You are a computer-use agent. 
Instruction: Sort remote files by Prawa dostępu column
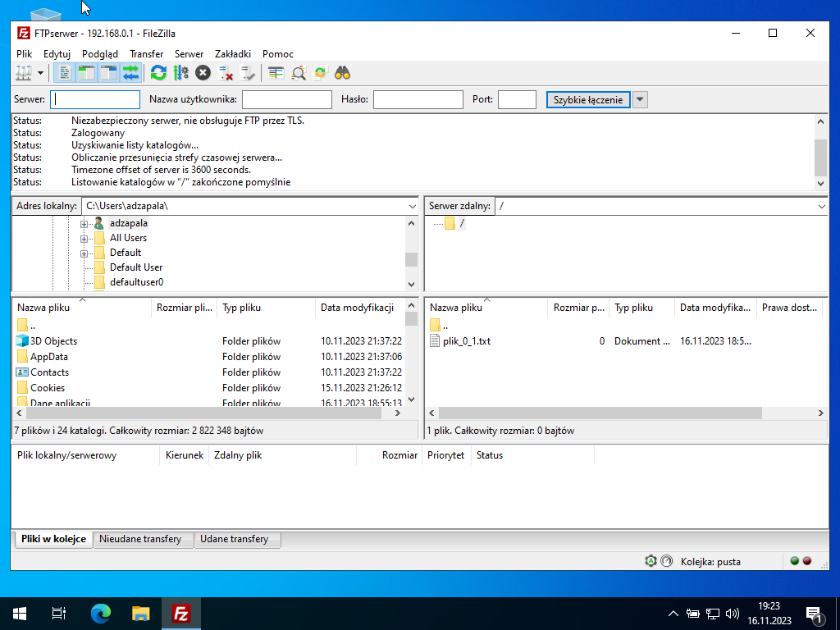tap(792, 308)
